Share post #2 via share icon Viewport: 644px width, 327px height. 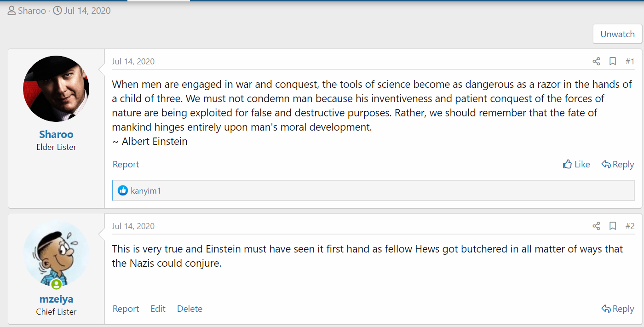[x=596, y=226]
